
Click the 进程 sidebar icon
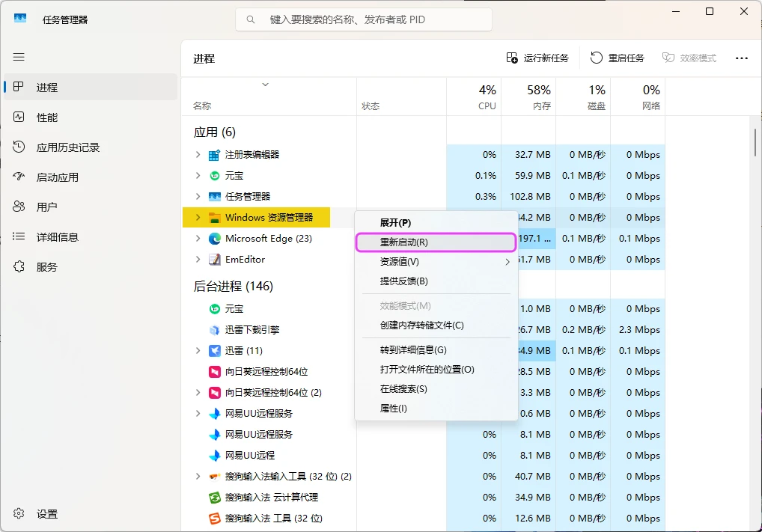tap(19, 87)
